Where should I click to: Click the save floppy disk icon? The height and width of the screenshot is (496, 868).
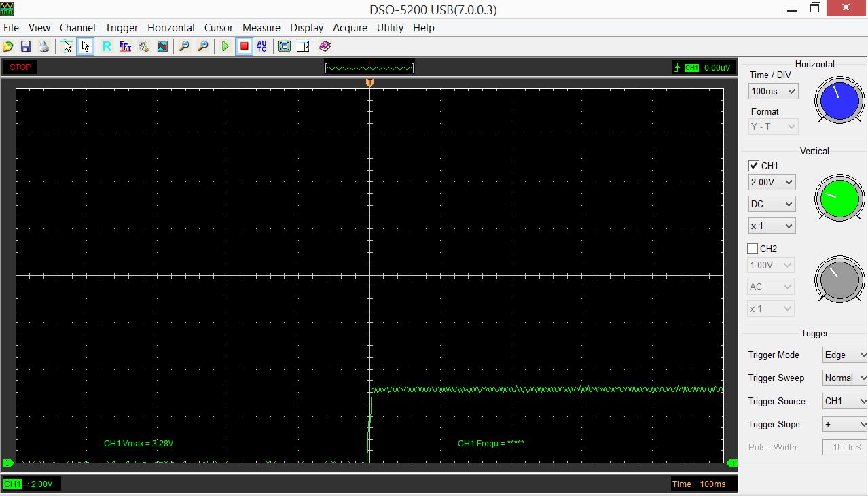pyautogui.click(x=26, y=46)
